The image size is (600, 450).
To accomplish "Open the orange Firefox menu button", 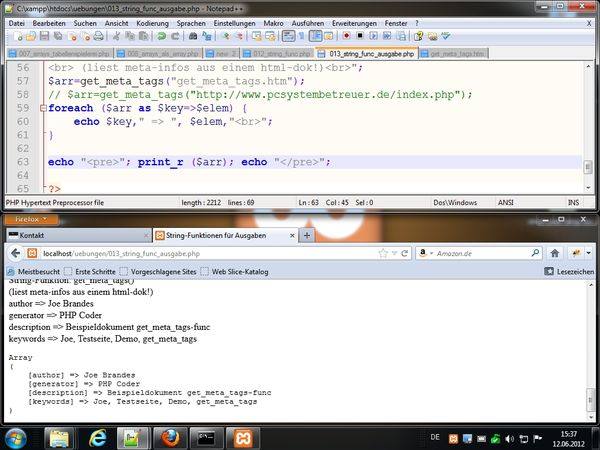I will (32, 218).
